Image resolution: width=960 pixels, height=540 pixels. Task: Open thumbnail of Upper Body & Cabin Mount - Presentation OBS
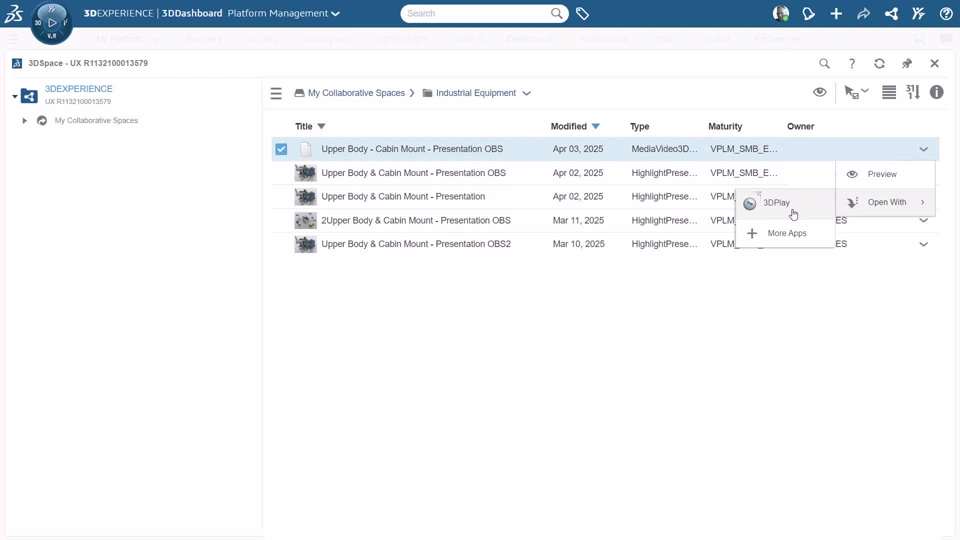(x=306, y=173)
